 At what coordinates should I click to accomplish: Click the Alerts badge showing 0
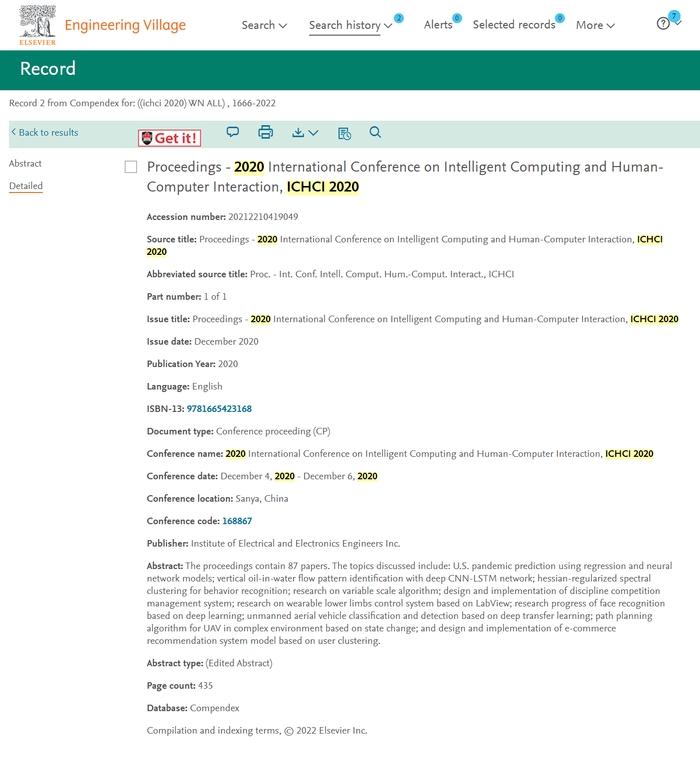pos(457,18)
